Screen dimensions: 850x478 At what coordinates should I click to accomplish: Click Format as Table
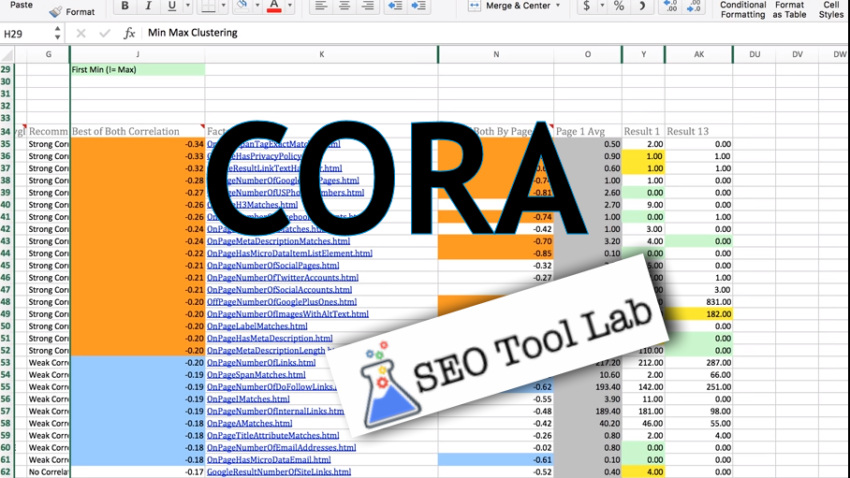pos(789,9)
